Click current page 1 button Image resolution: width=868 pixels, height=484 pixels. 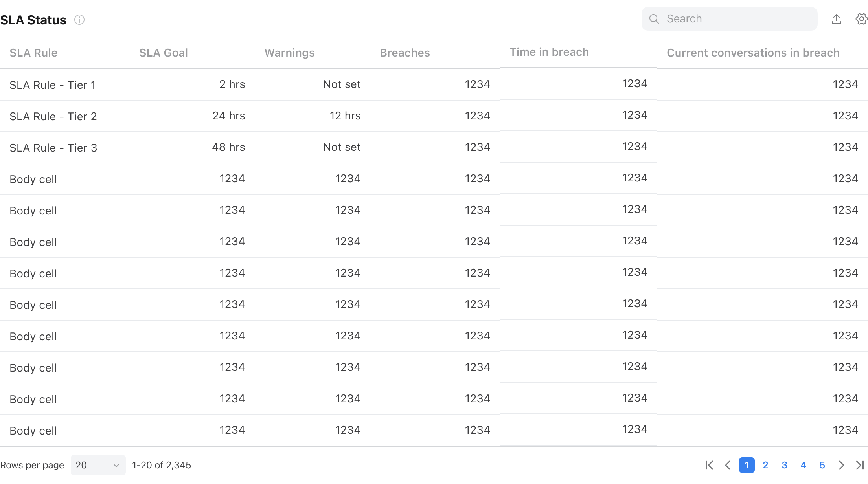[x=747, y=465]
